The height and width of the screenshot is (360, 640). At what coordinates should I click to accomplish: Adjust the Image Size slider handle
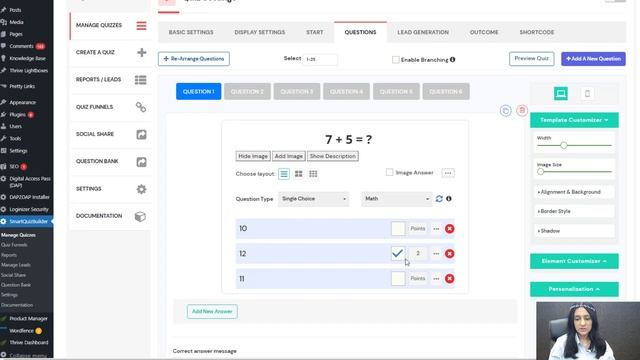(540, 172)
